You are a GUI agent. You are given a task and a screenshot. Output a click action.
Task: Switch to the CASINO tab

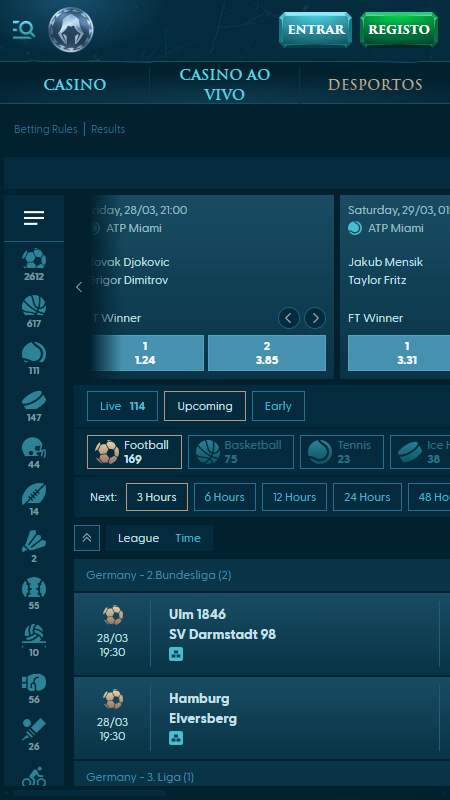click(x=74, y=84)
